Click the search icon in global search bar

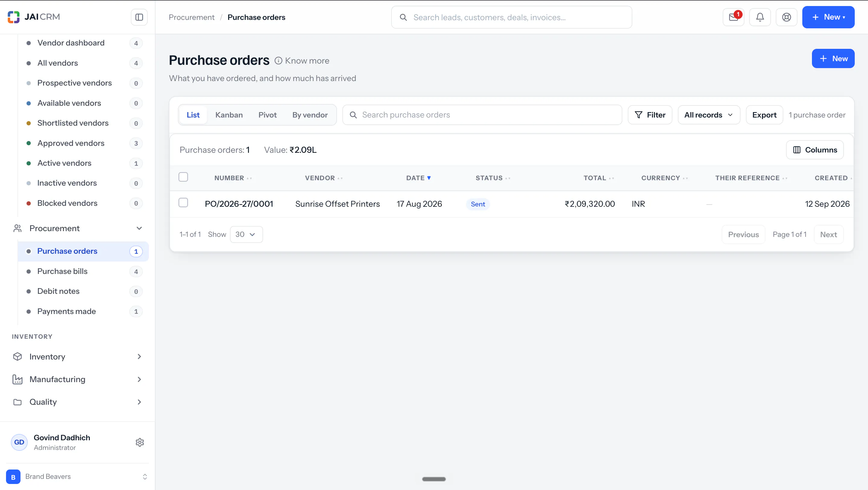pyautogui.click(x=403, y=17)
